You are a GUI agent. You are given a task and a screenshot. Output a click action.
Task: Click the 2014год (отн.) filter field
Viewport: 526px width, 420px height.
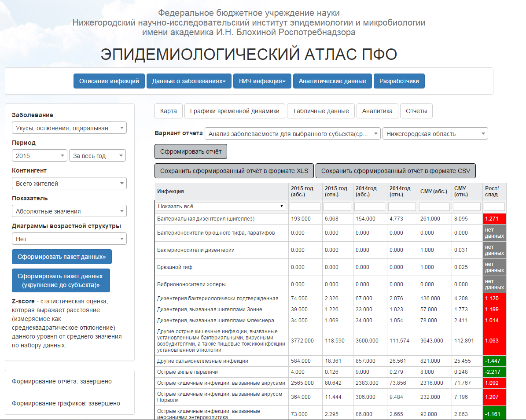(x=402, y=206)
